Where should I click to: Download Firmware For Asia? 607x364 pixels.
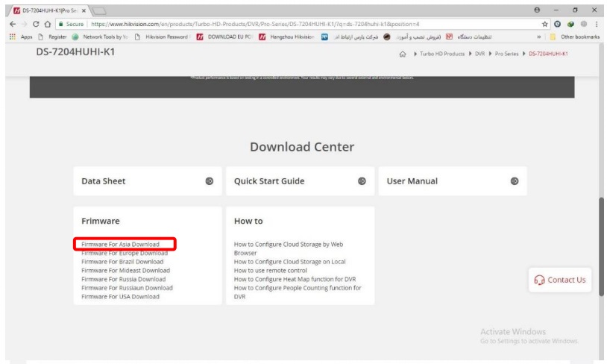coord(120,245)
